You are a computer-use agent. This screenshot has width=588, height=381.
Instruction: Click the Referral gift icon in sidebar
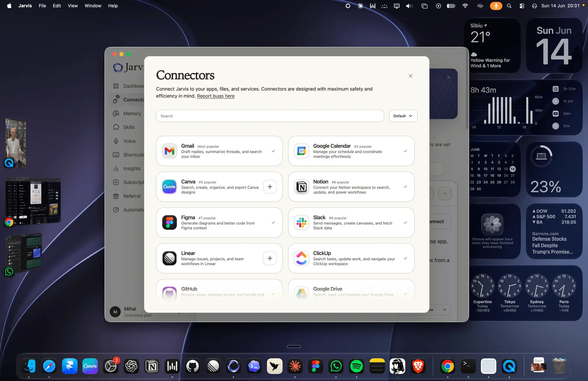tap(116, 196)
